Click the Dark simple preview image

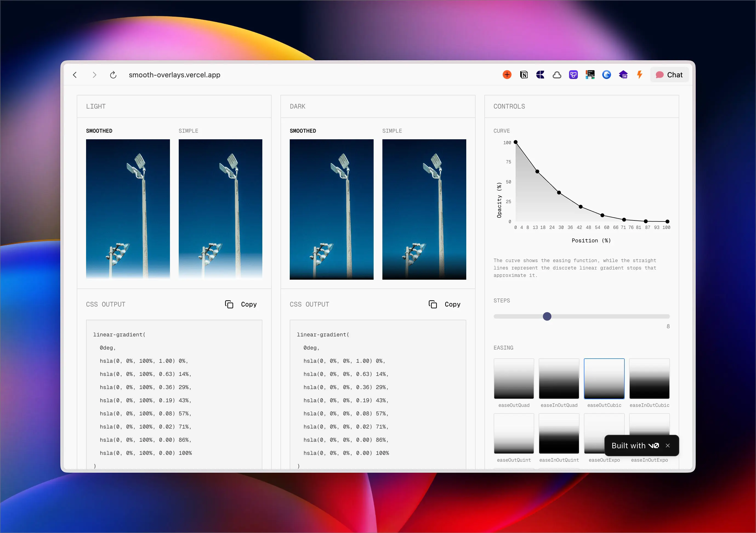click(x=424, y=209)
